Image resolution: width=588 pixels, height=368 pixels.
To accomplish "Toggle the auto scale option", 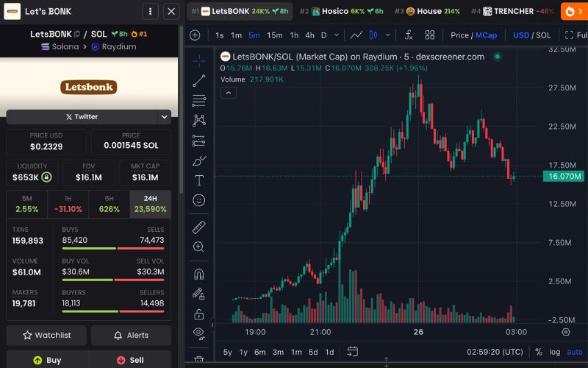I will [x=575, y=353].
